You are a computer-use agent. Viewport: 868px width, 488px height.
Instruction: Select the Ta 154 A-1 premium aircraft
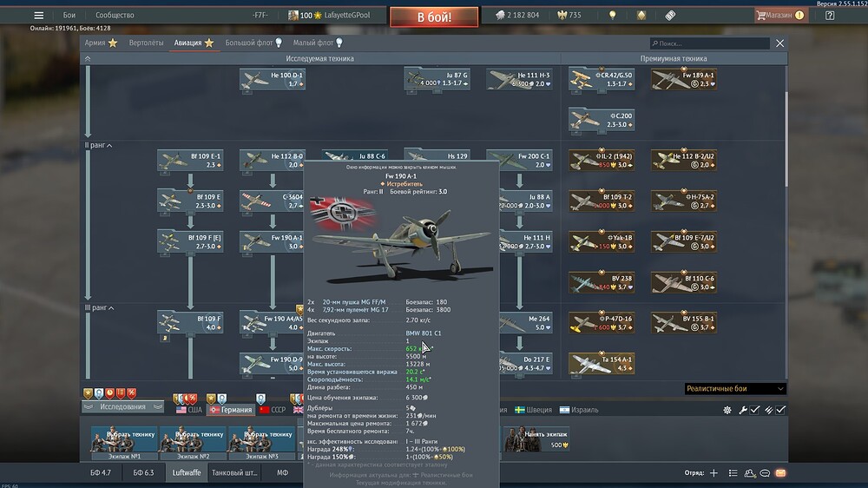pos(602,364)
